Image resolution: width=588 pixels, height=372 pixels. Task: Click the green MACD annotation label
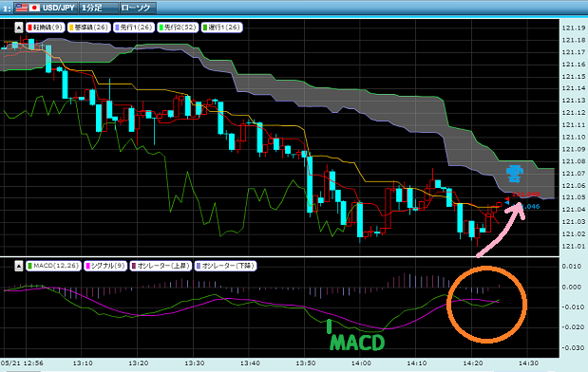tap(357, 343)
